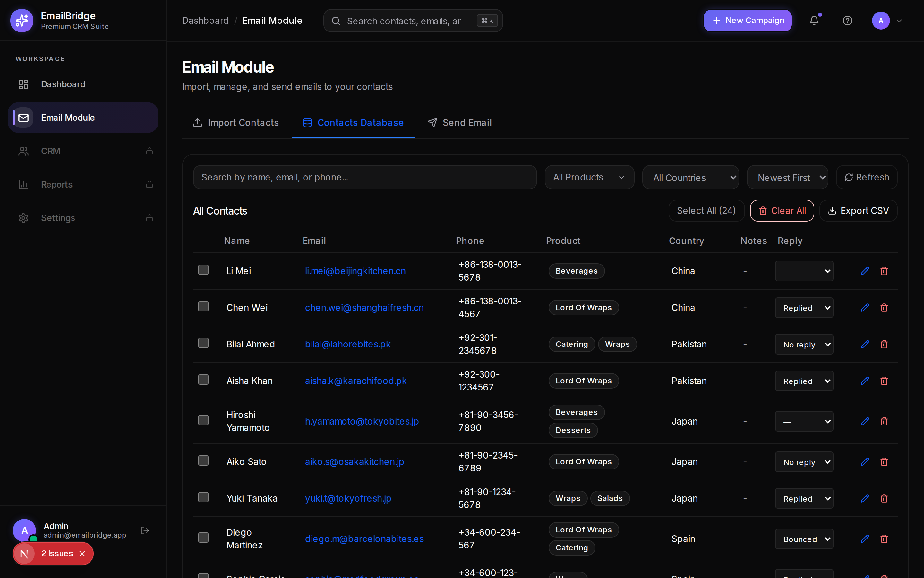Click the lock icon next to Settings
The height and width of the screenshot is (578, 924).
point(149,217)
